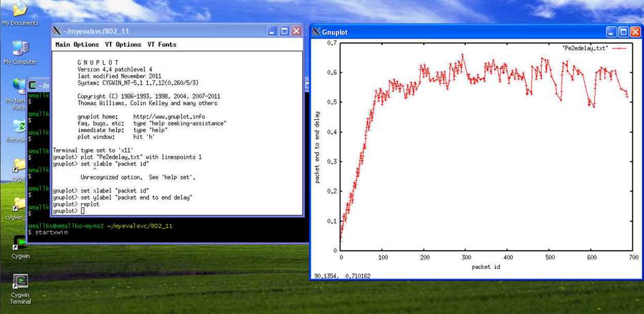This screenshot has width=644, height=314.
Task: Close the Gnuplot window
Action: pyautogui.click(x=635, y=31)
